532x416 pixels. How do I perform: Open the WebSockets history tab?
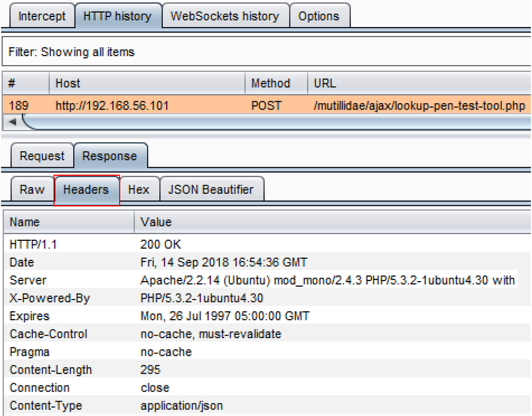224,16
